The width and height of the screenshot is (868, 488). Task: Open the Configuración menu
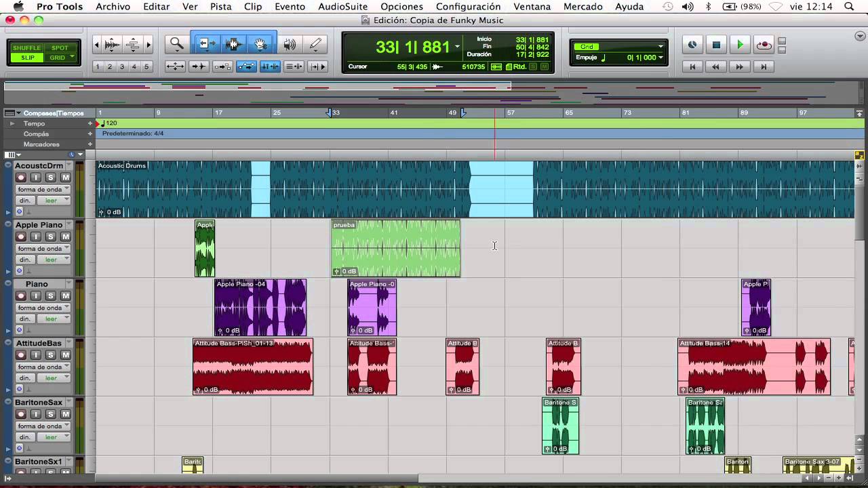click(468, 7)
